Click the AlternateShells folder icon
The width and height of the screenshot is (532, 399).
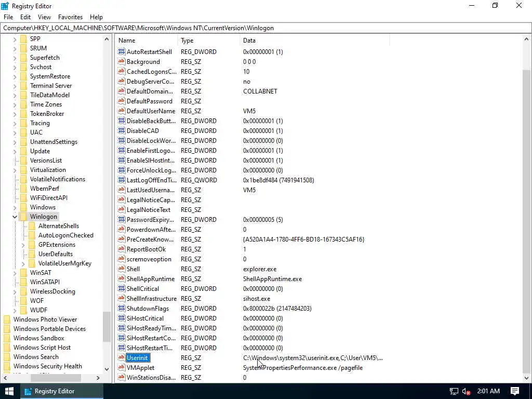32,226
